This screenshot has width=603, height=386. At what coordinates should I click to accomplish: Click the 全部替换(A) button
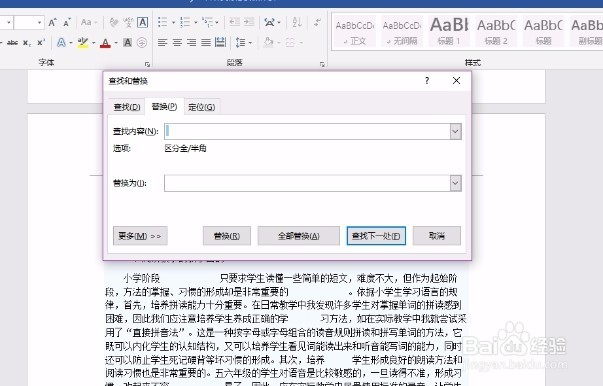[298, 236]
